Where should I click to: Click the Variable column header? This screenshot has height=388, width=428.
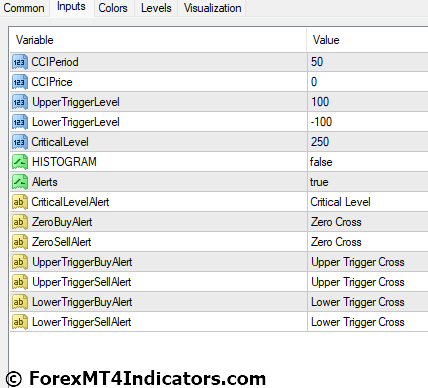[158, 40]
